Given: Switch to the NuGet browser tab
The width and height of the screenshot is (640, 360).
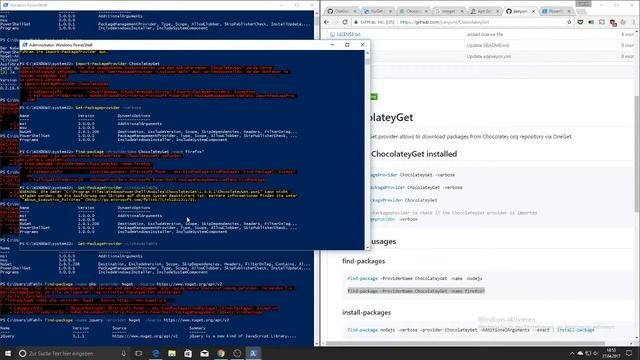Looking at the screenshot, I should click(377, 11).
